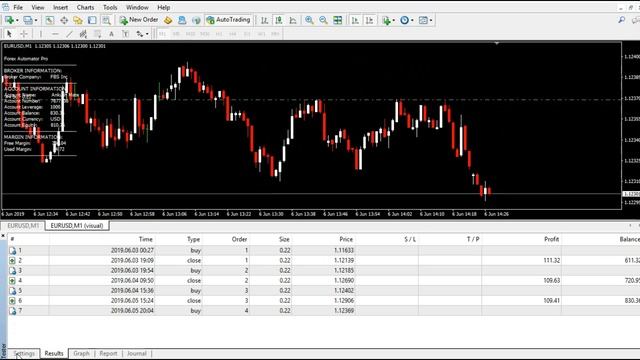Switch chart to H1 timeframe
The image size is (640, 360).
(219, 34)
